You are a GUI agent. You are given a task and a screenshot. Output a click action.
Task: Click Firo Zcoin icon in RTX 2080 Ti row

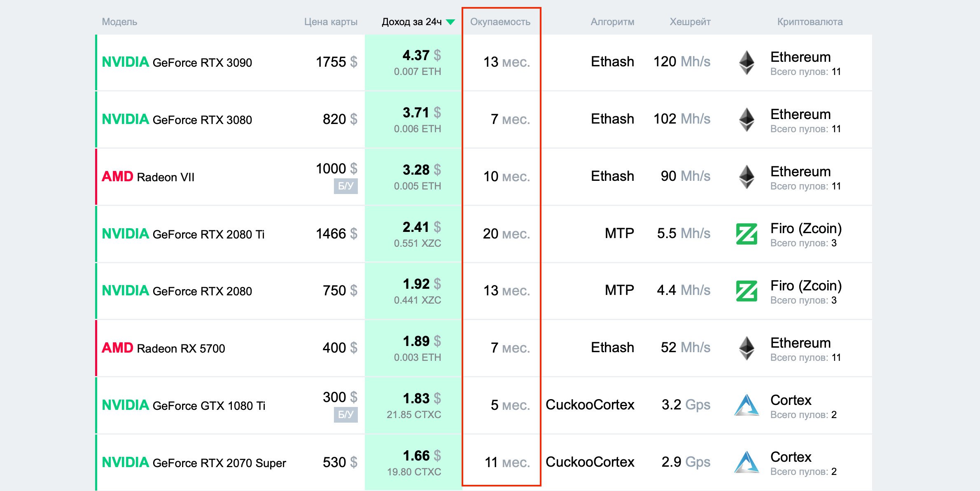tap(747, 234)
